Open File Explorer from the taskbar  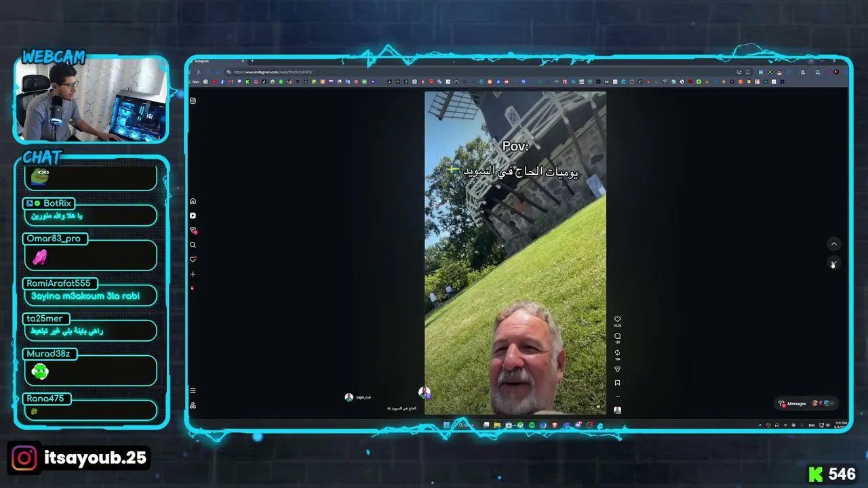pyautogui.click(x=497, y=425)
